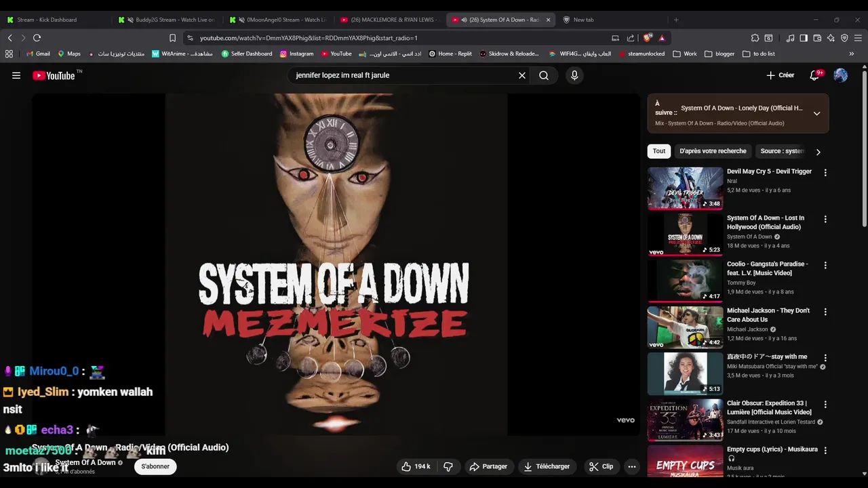This screenshot has width=868, height=488.
Task: Select the D'après votre recherche chip
Action: [713, 151]
